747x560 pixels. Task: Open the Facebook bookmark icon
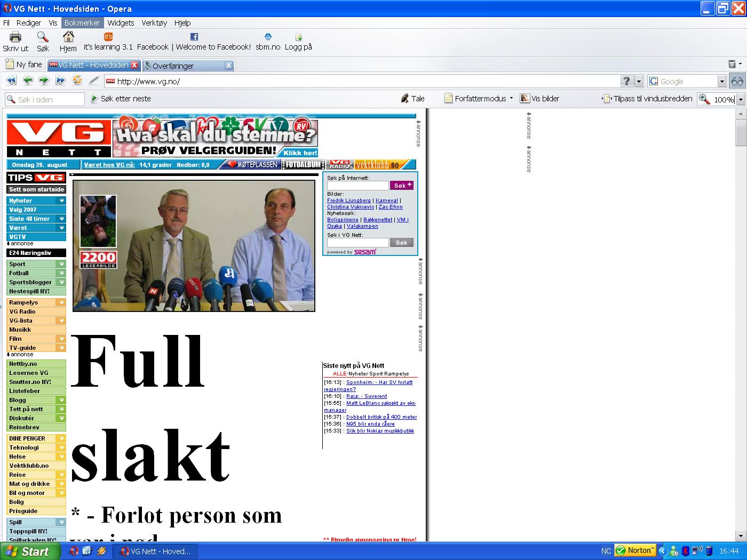click(x=194, y=37)
